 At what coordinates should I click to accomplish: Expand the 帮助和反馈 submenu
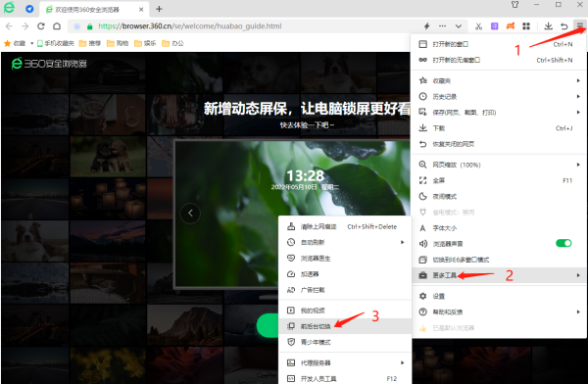(499, 312)
